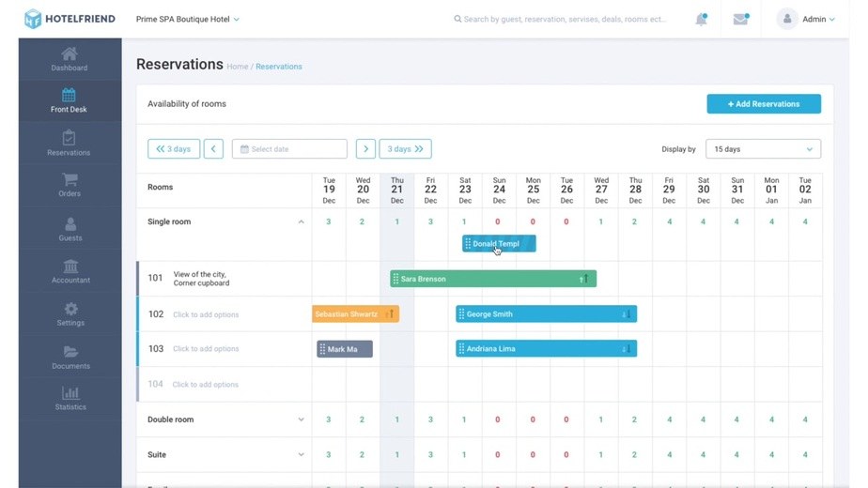Click the notification bell icon

pyautogui.click(x=702, y=20)
